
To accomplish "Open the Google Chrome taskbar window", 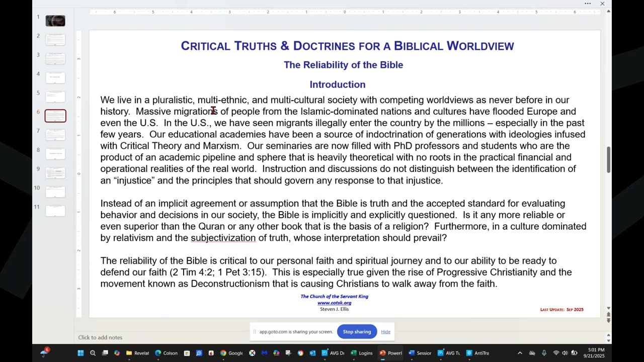I will click(231, 353).
